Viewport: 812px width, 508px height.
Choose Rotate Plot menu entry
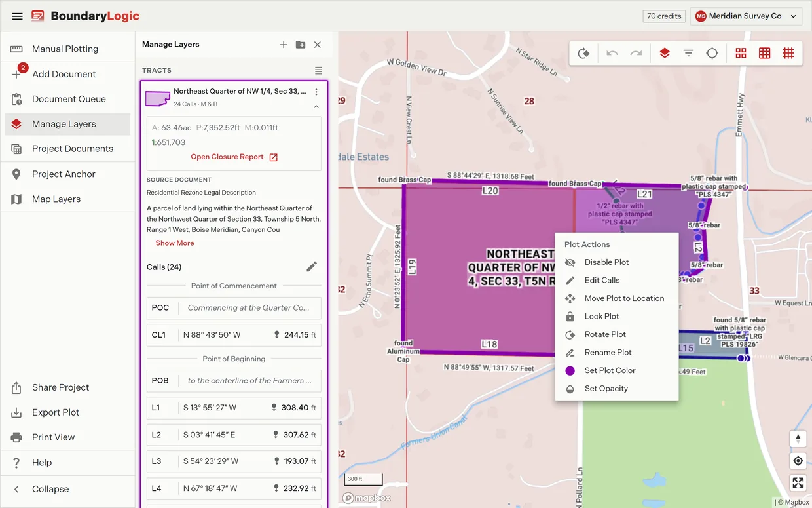tap(616, 334)
